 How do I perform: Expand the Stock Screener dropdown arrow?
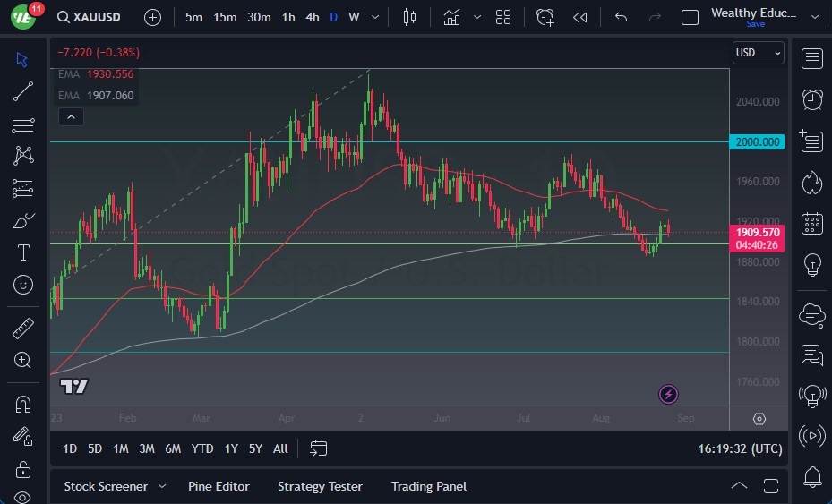(x=162, y=486)
